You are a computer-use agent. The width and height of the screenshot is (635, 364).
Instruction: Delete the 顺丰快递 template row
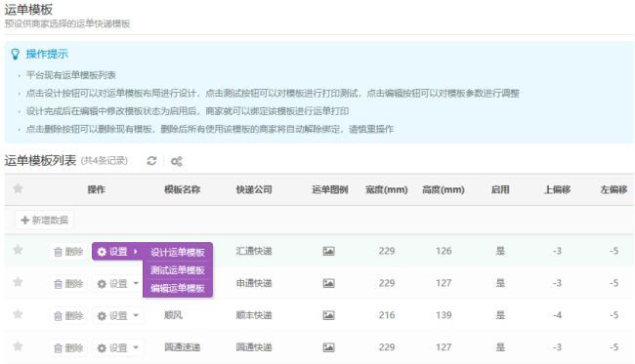[68, 316]
